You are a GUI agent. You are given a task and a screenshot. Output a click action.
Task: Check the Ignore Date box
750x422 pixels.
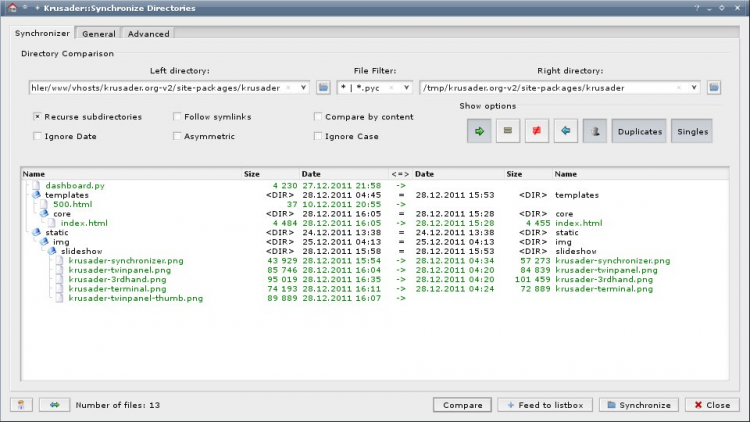(37, 136)
